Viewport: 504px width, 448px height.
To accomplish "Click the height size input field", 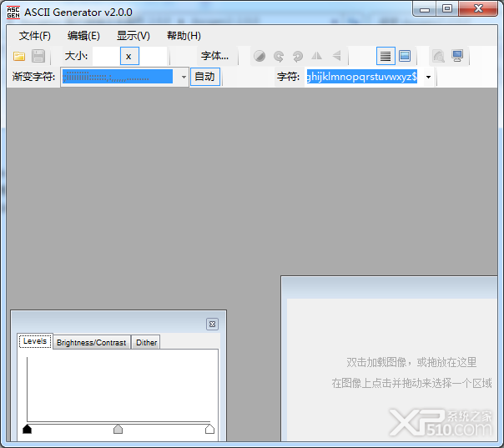I will coord(153,56).
